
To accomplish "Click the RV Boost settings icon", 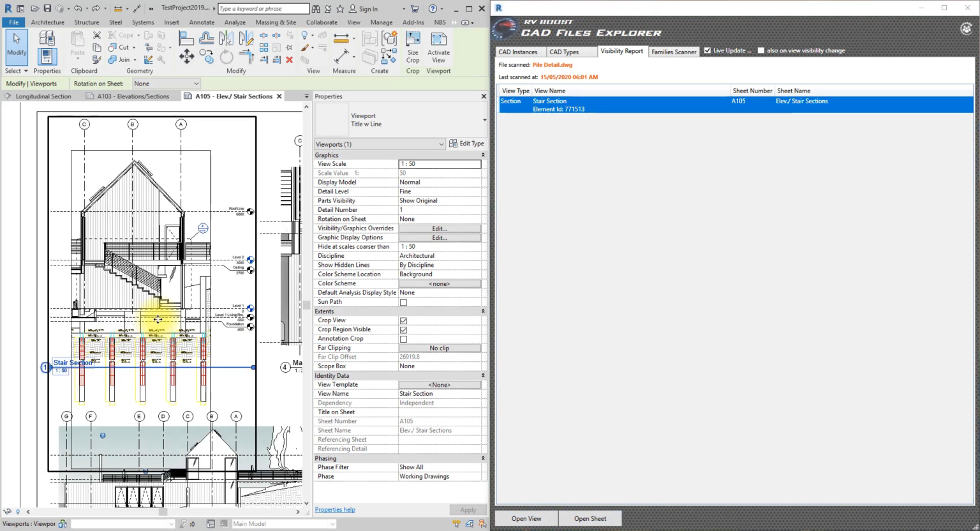I will click(966, 28).
